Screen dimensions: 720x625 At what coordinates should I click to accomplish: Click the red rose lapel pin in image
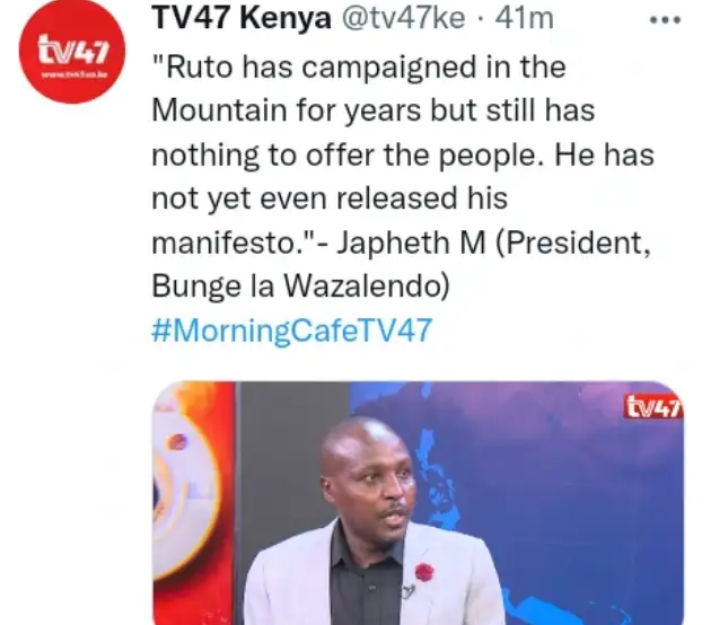click(424, 572)
